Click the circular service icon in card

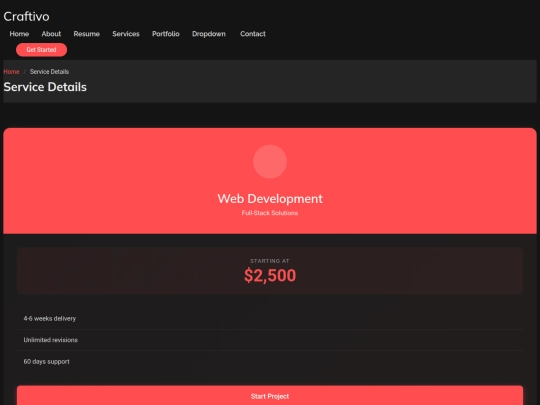tap(270, 162)
